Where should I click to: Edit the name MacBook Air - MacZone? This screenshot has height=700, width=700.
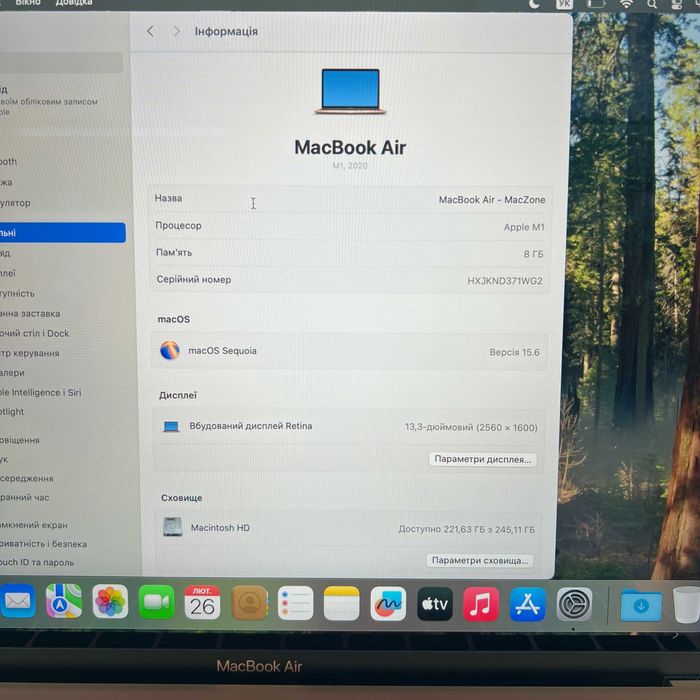click(x=492, y=200)
